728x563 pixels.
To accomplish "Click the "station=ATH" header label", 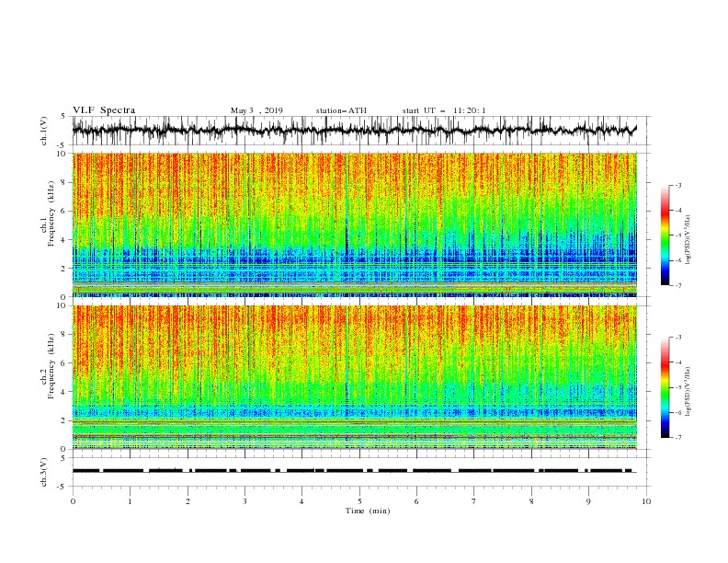I will pyautogui.click(x=341, y=110).
